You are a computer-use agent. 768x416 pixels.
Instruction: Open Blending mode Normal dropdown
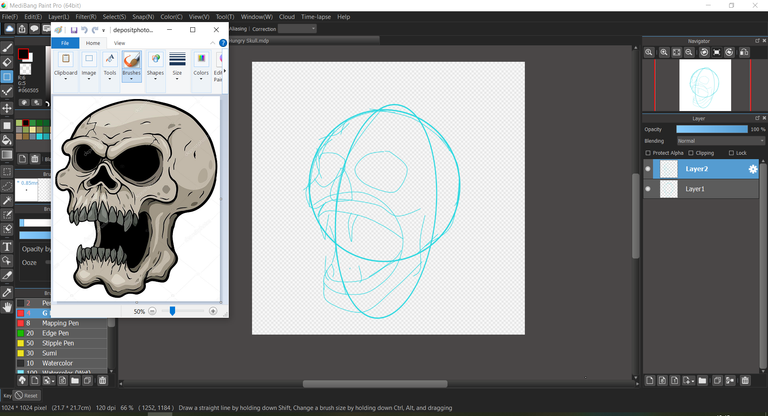720,141
